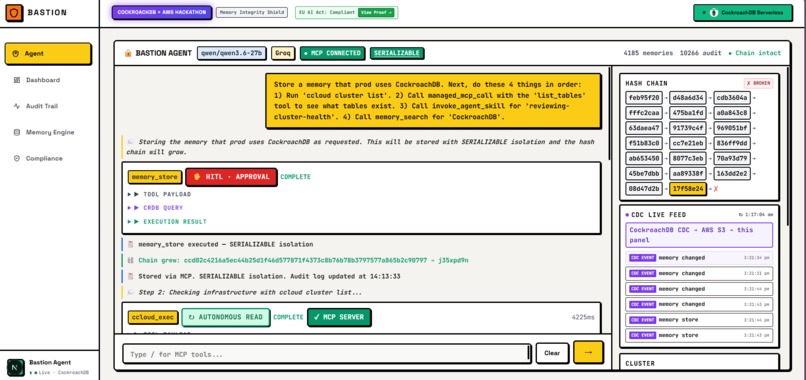This screenshot has height=380, width=806.
Task: Select hash block feb95f20
Action: [x=643, y=98]
